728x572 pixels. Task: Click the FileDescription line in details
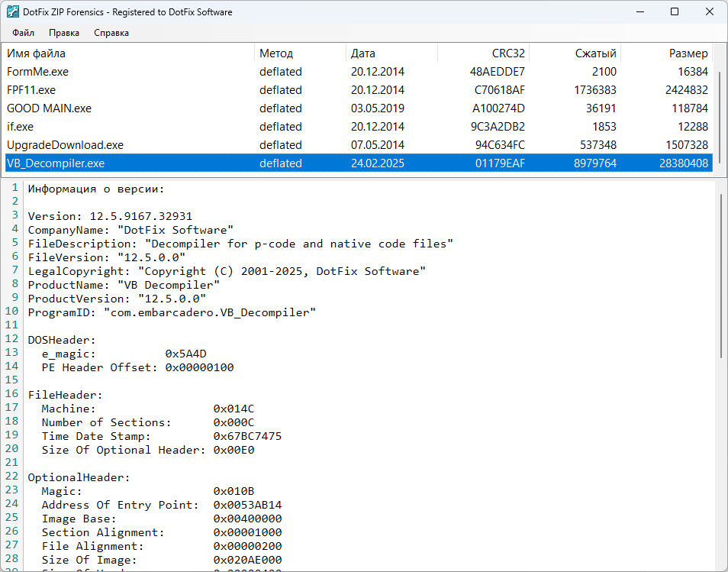[240, 244]
